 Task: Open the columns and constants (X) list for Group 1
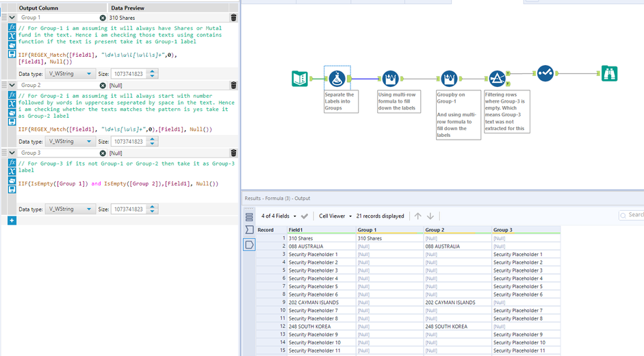pyautogui.click(x=12, y=36)
